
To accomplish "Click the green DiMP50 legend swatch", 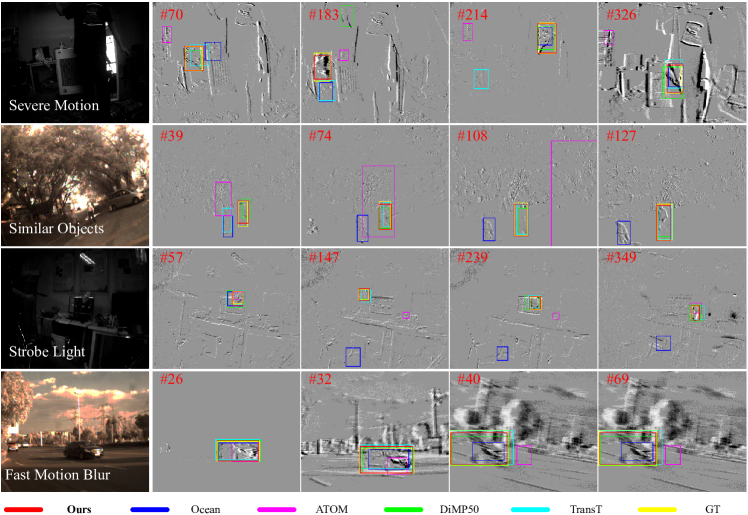I will coord(404,510).
